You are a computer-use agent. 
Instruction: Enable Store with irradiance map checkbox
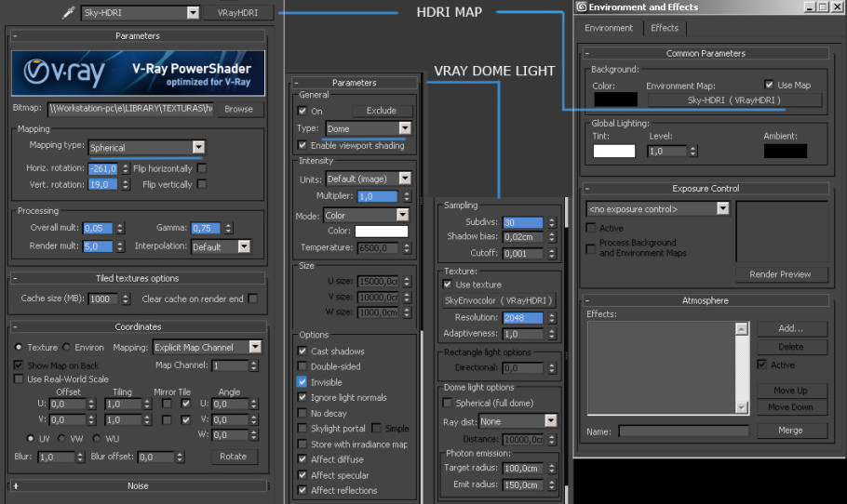[302, 444]
